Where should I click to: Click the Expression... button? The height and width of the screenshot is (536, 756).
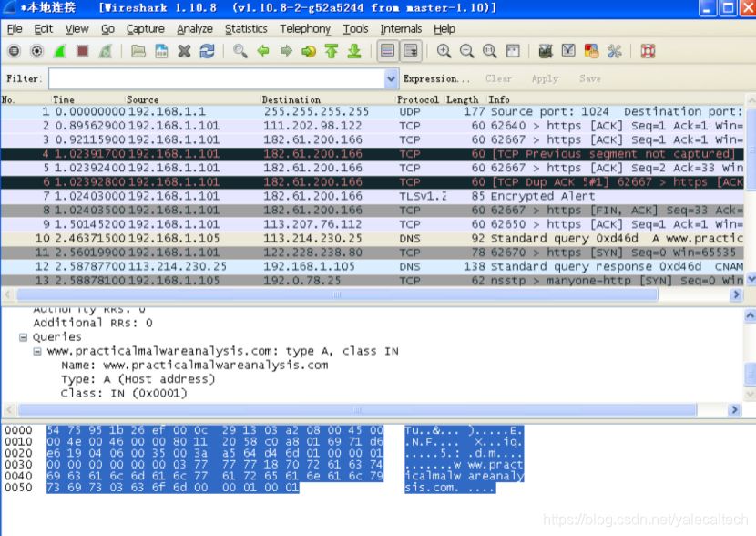pyautogui.click(x=436, y=78)
